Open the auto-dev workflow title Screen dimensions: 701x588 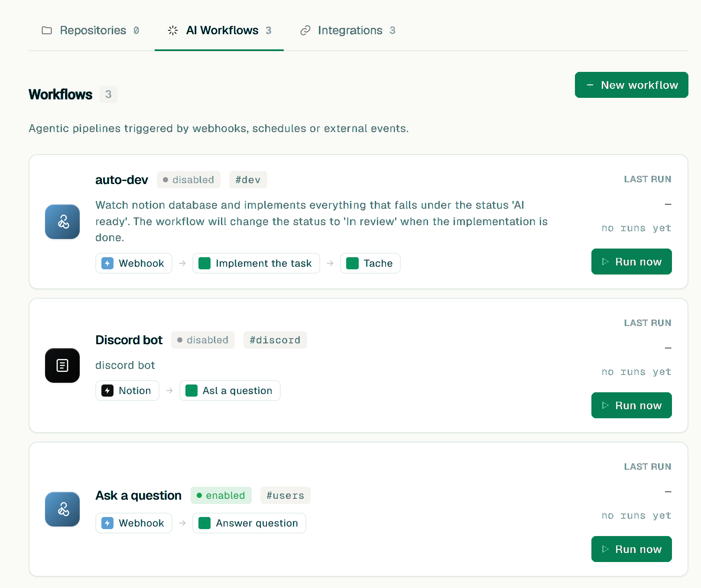(x=122, y=180)
